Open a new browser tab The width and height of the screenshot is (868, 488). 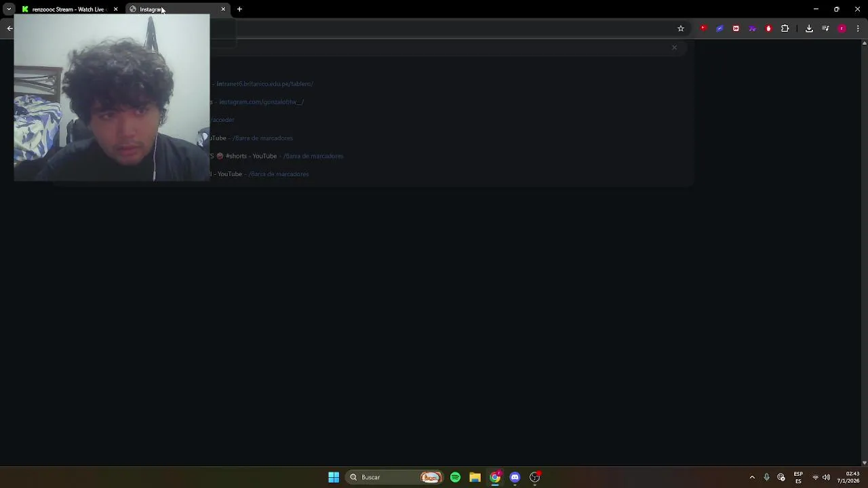point(239,9)
